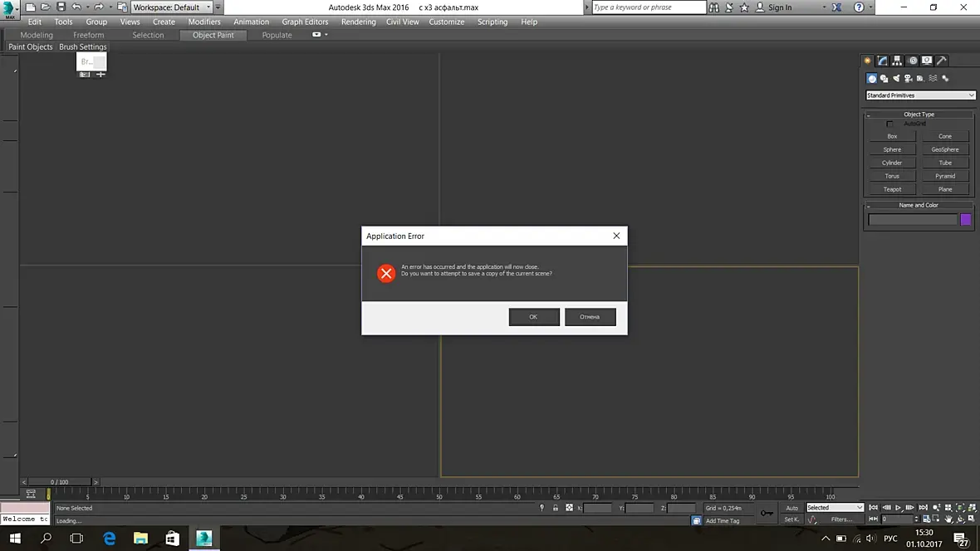Screen dimensions: 980x551
Task: Select the Geometry category icon
Action: click(x=872, y=79)
